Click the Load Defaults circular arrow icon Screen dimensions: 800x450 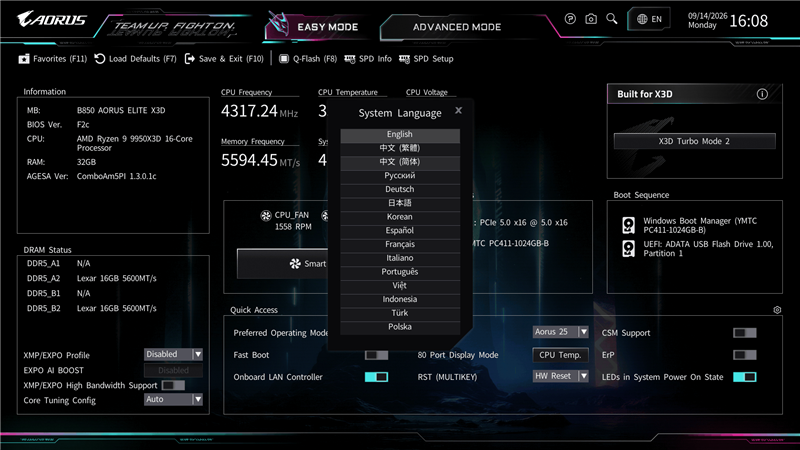(99, 59)
